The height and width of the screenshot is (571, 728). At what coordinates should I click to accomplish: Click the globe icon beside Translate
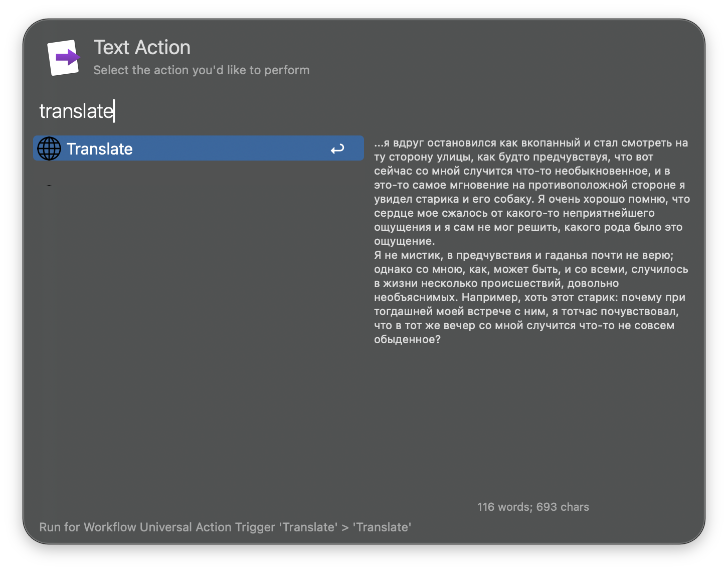point(49,149)
